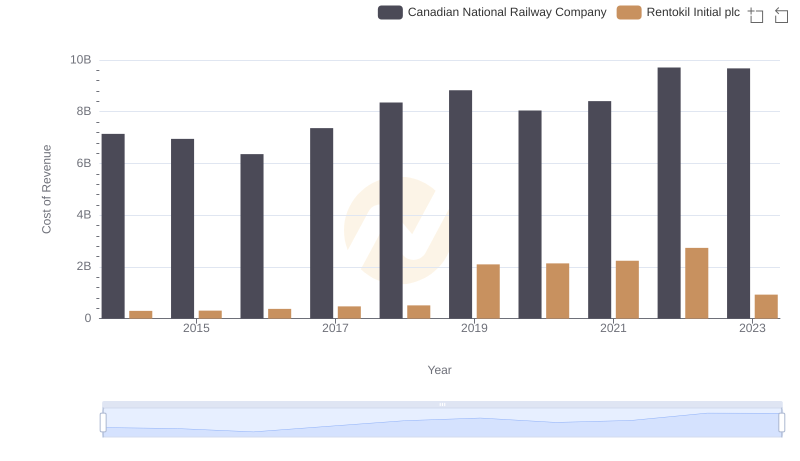
Task: Click the zoom reset icon
Action: 781,15
